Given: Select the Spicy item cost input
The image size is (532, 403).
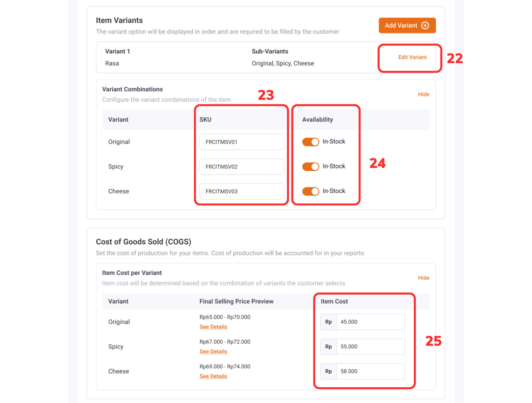Looking at the screenshot, I should click(370, 346).
